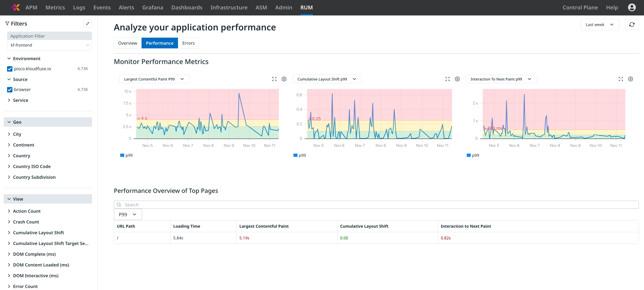
Task: Open the kf-frontend application filter dropdown
Action: (x=49, y=45)
